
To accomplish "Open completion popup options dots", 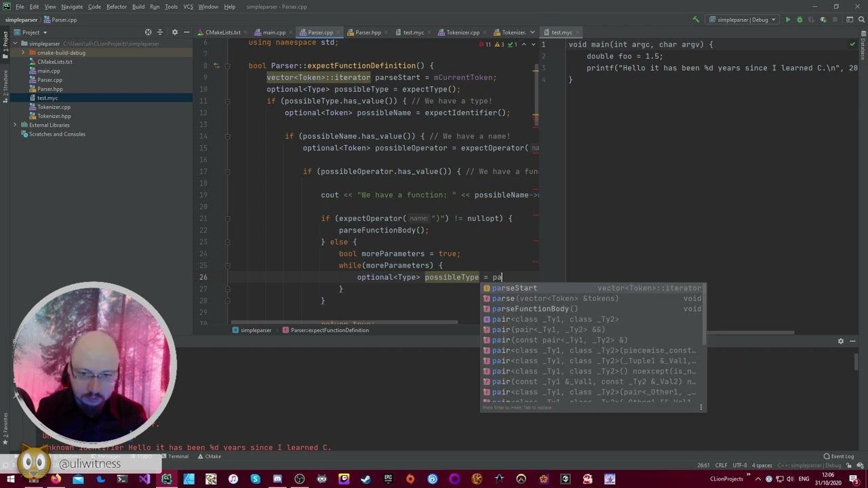I will [x=702, y=407].
